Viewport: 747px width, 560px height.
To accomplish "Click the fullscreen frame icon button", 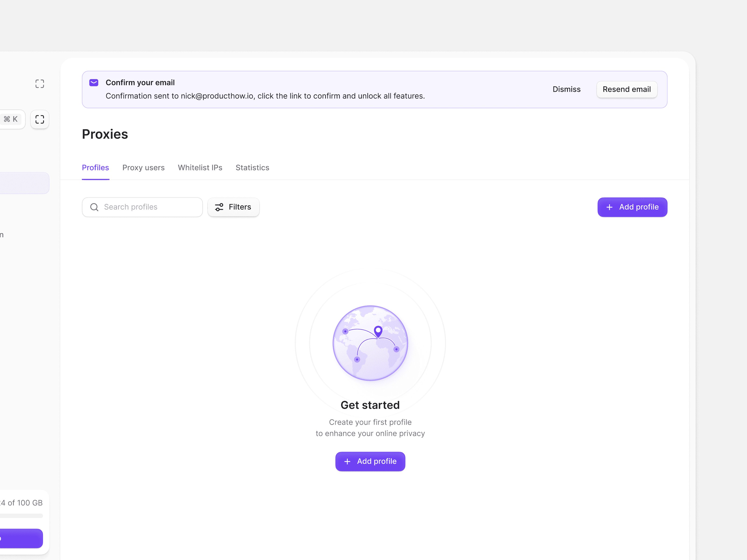I will tap(39, 119).
